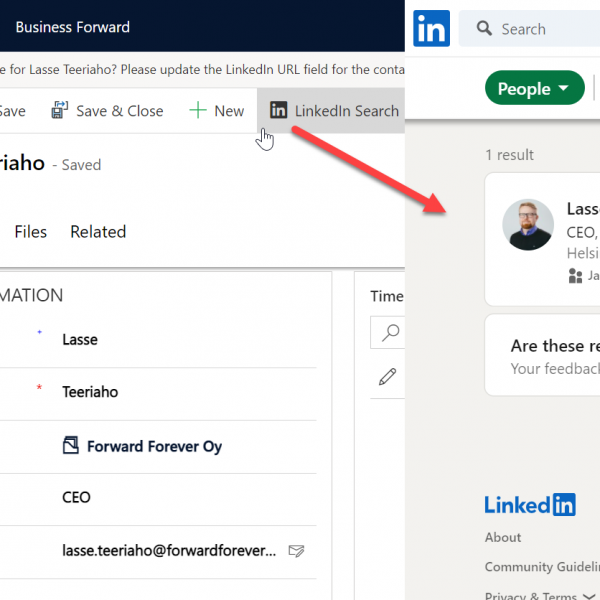Click the Save & Close button

pos(108,111)
